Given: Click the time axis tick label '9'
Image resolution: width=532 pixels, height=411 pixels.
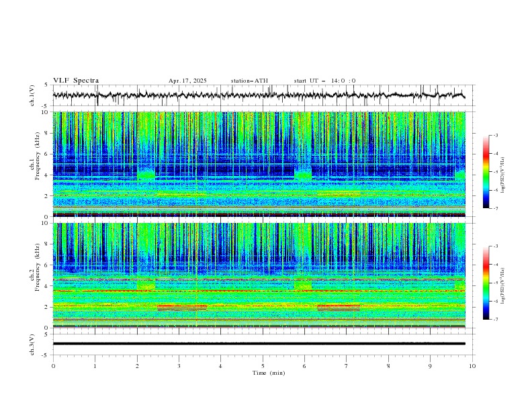Looking at the screenshot, I should coord(430,366).
